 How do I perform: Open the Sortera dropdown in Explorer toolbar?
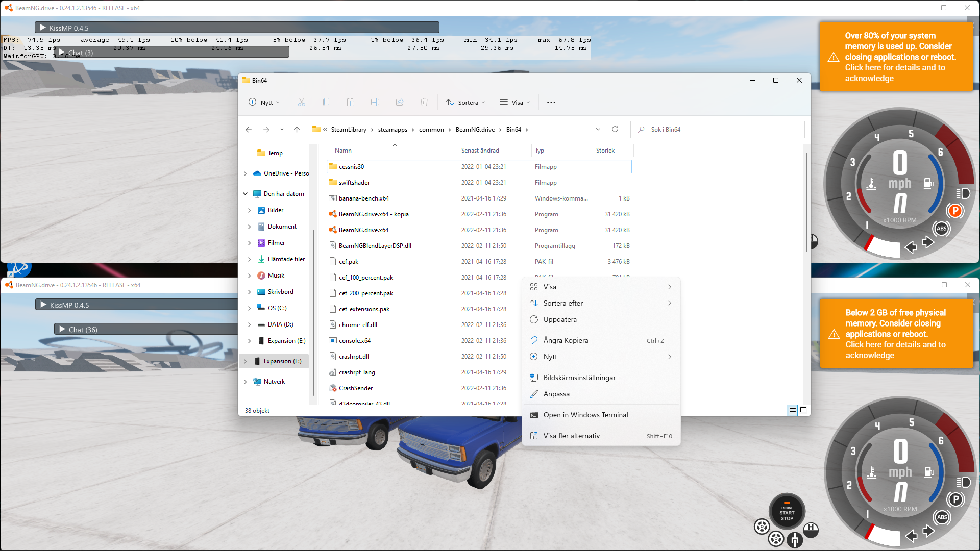(465, 102)
